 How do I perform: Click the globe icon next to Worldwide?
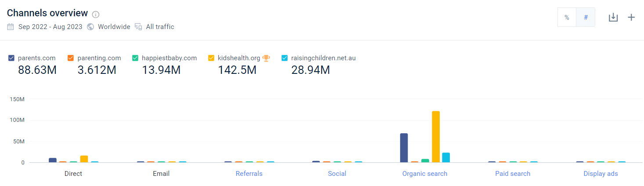tap(90, 27)
